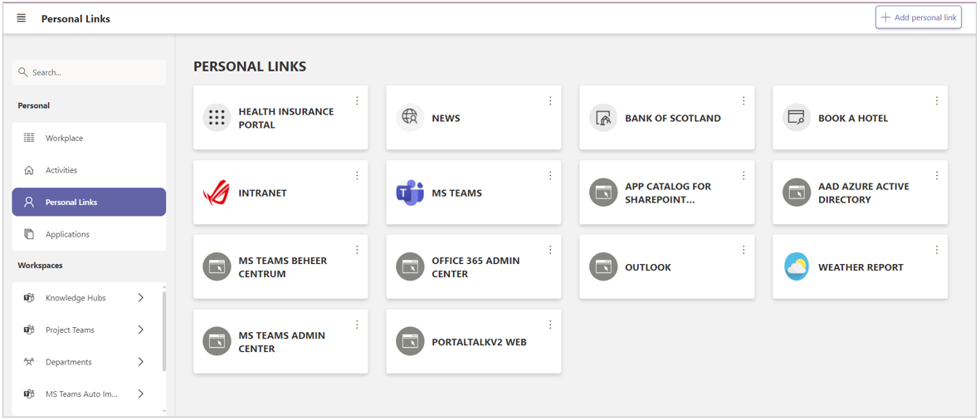Expand the Knowledge Hubs workspace chevron
The image size is (980, 420).
pyautogui.click(x=140, y=297)
